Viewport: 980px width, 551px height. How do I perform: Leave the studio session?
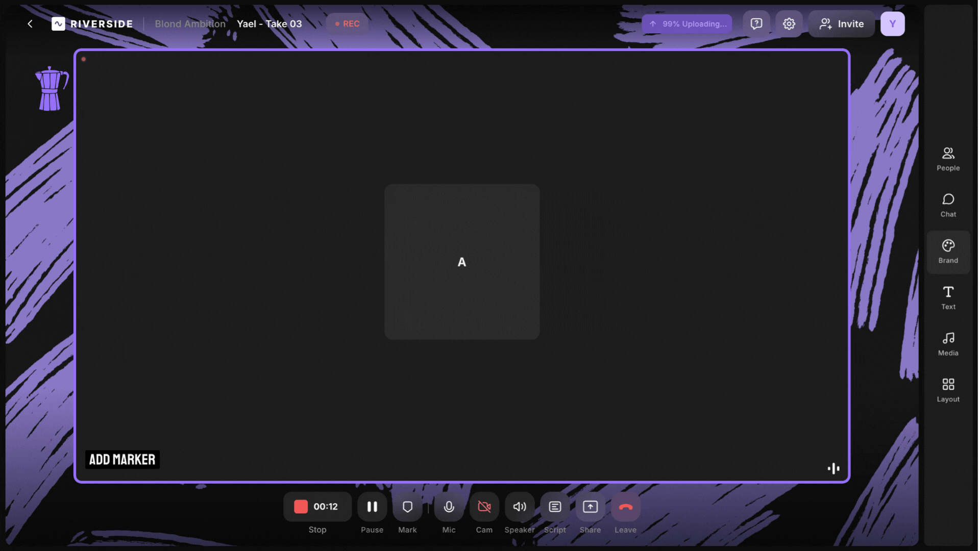coord(625,507)
